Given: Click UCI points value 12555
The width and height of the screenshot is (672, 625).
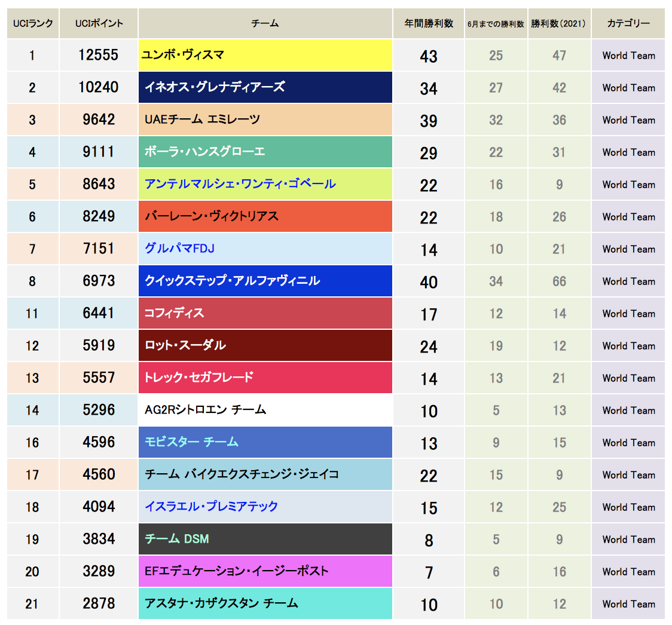Looking at the screenshot, I should 99,55.
